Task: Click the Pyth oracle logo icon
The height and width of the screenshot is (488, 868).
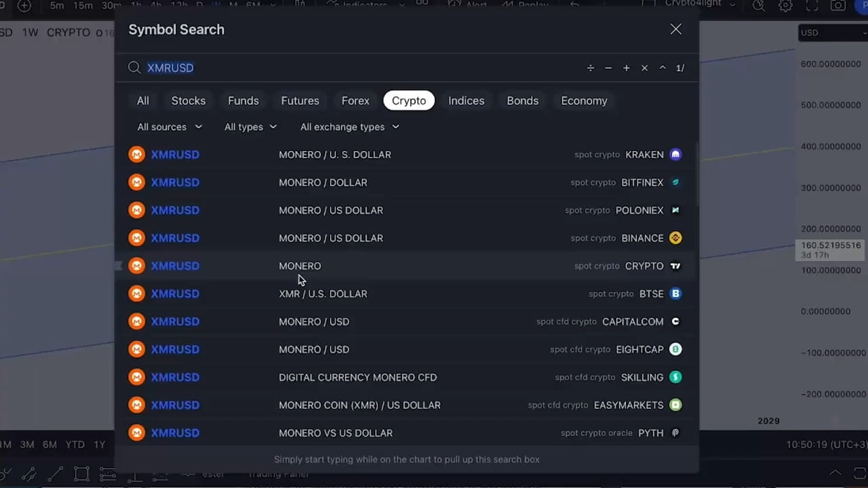Action: click(x=675, y=432)
